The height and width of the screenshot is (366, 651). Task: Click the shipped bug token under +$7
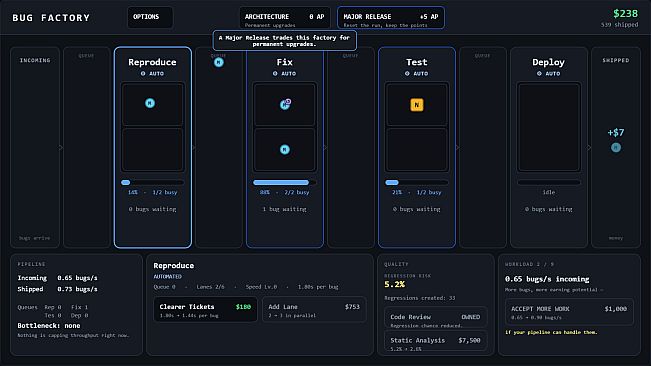[x=616, y=147]
